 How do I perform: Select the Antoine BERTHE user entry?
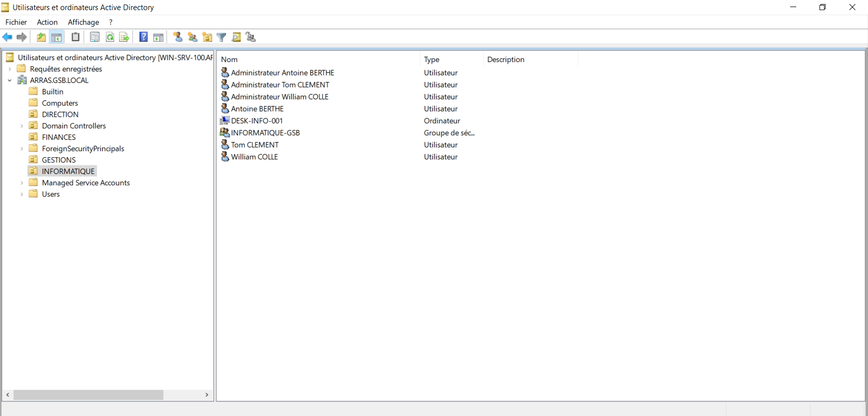(257, 109)
